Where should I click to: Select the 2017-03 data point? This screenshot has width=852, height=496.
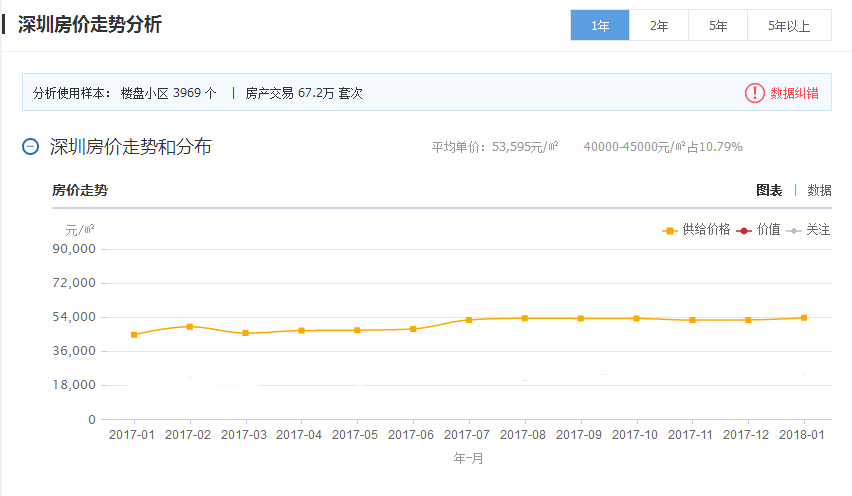(x=246, y=333)
